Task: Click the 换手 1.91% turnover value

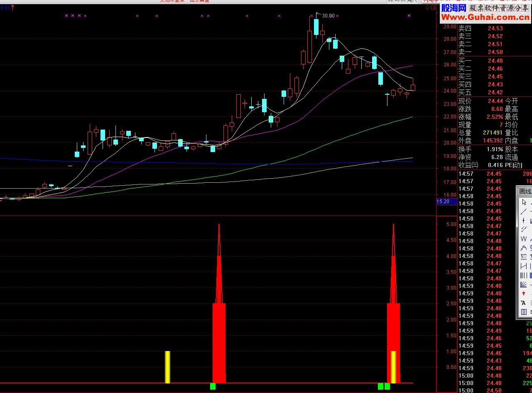Action: coord(495,149)
